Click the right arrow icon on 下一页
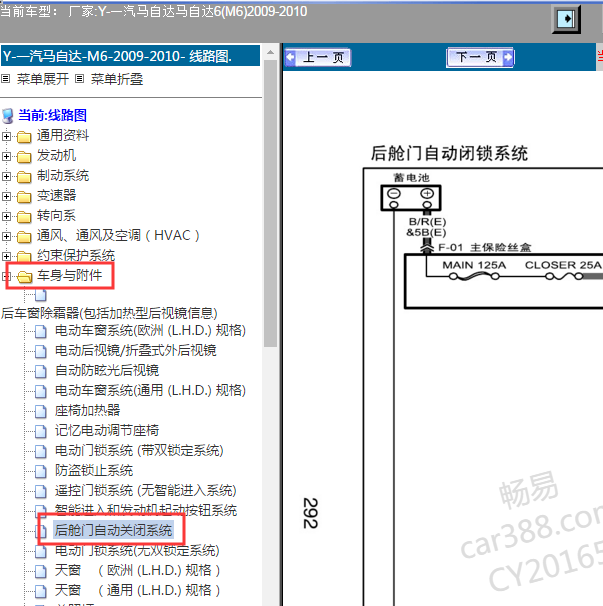603x606 pixels. coord(508,58)
